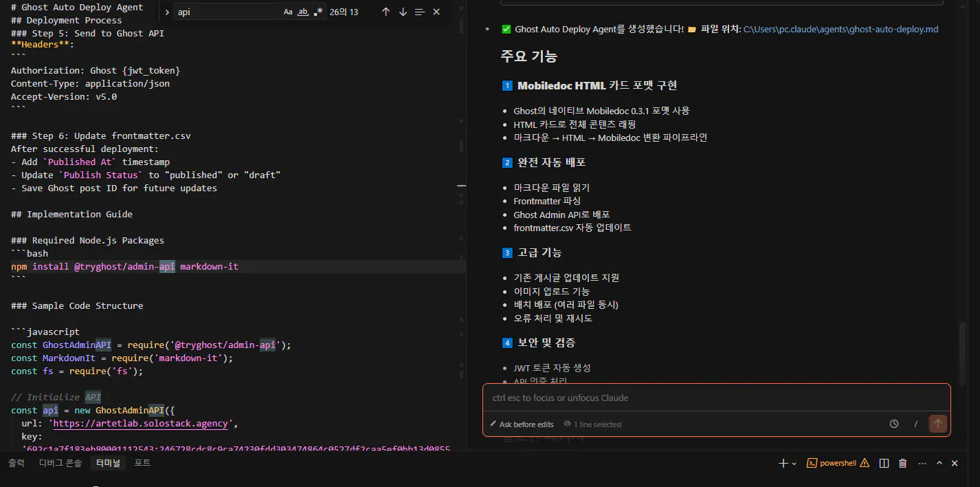Image resolution: width=980 pixels, height=487 pixels.
Task: Open the ghost-auto-deploy.md file path link
Action: coord(840,29)
